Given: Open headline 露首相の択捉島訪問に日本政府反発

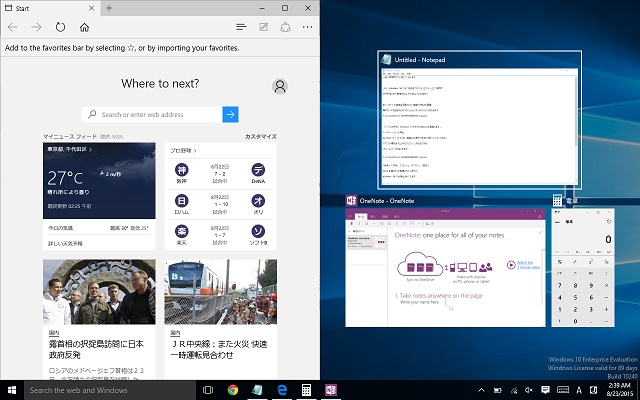Looking at the screenshot, I should pos(96,349).
